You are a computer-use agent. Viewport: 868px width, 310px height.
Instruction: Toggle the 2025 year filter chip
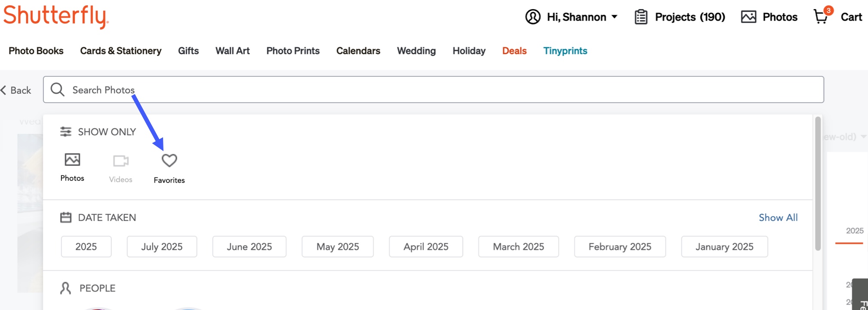[x=86, y=247]
